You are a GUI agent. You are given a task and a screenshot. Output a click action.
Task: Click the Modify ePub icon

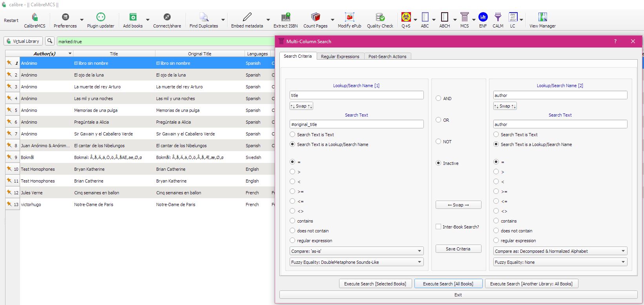tap(349, 18)
